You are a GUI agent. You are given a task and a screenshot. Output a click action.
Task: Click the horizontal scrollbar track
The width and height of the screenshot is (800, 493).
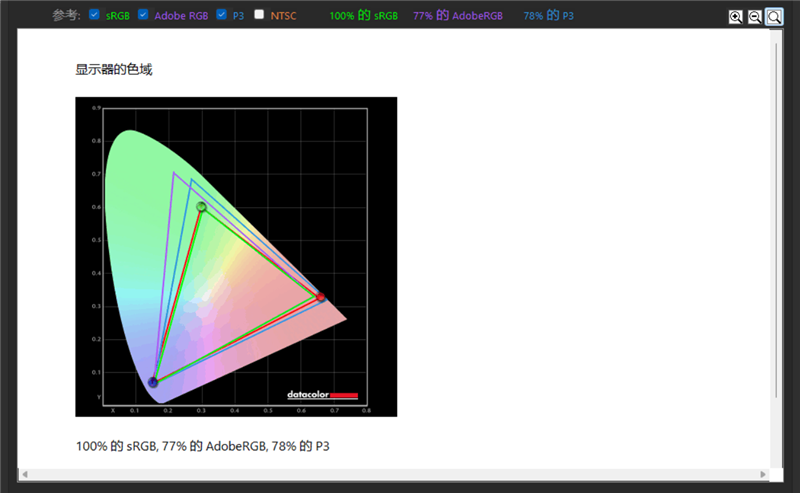click(400, 474)
